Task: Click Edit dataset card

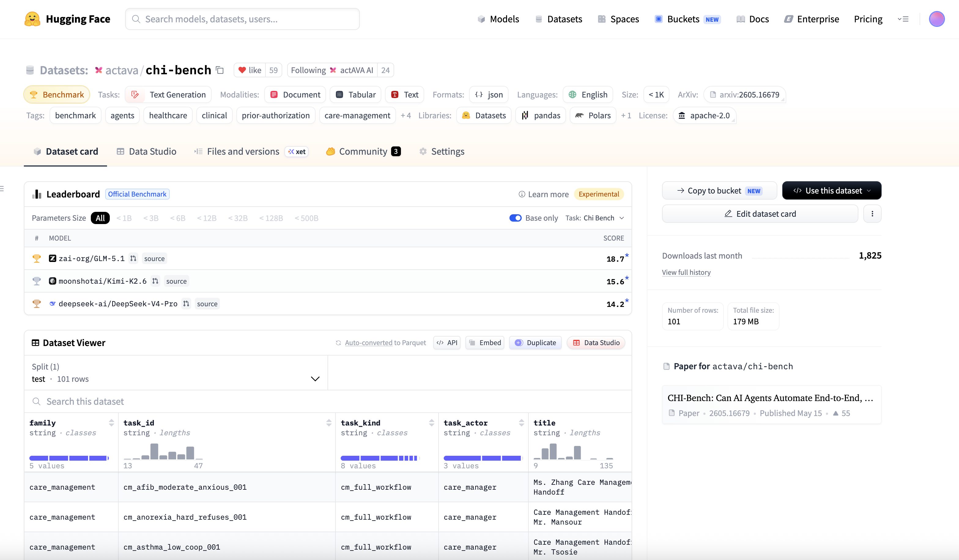Action: coord(760,214)
